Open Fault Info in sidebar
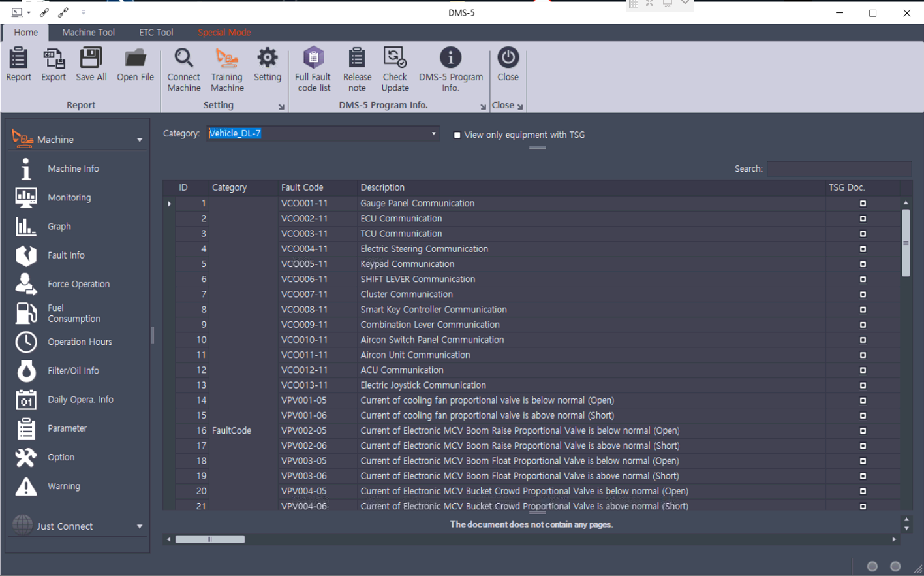The width and height of the screenshot is (924, 576). pyautogui.click(x=66, y=255)
